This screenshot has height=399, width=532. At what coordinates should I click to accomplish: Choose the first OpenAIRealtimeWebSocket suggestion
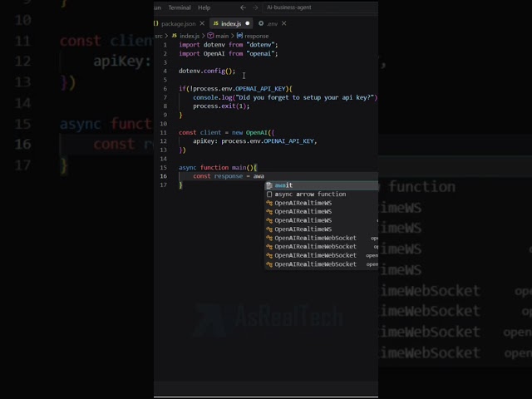[322, 238]
